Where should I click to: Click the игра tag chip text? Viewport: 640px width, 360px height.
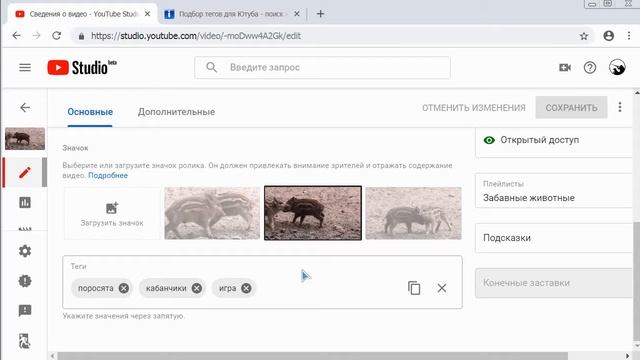click(x=227, y=288)
